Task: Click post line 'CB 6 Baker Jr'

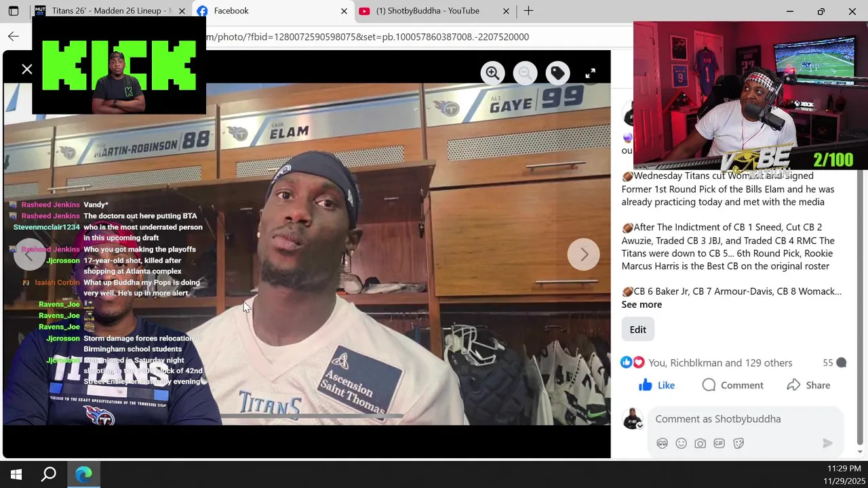Action: [x=732, y=291]
